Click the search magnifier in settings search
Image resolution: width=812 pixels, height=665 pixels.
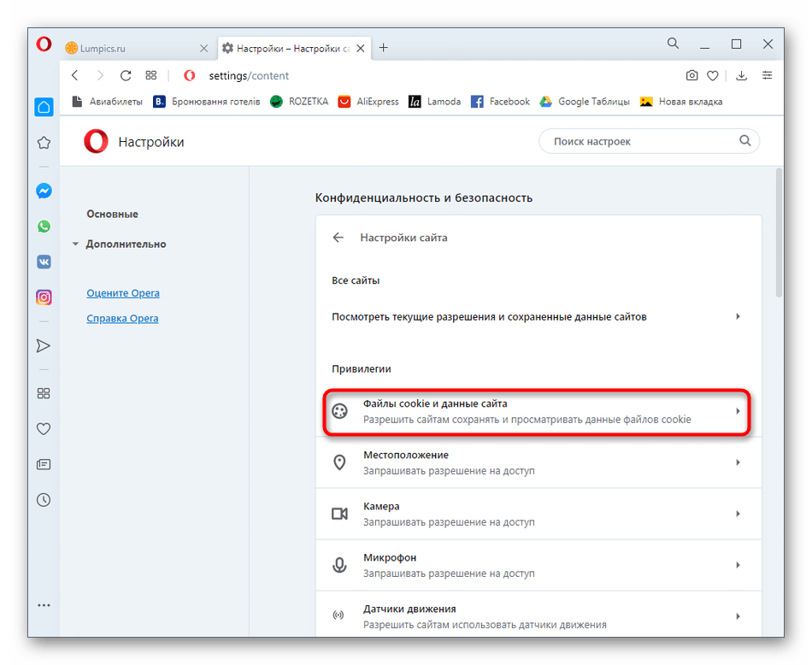point(744,140)
